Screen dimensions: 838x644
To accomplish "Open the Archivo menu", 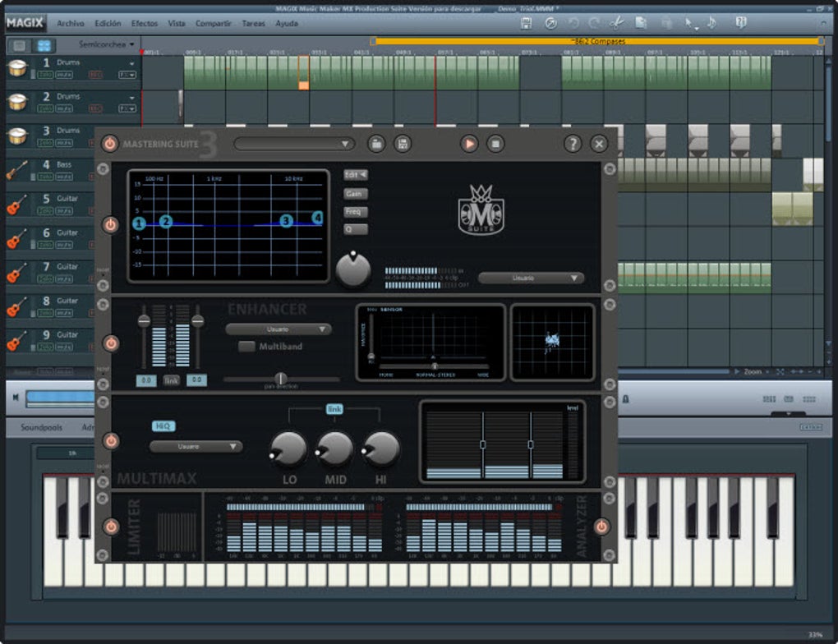I will pos(71,24).
